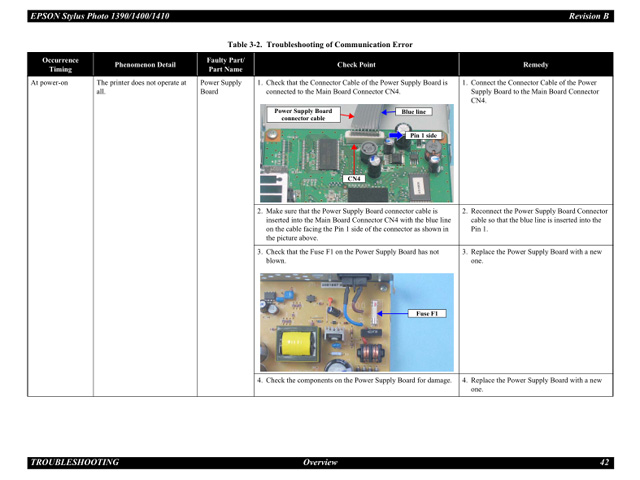
Task: Open the Power Supply Board fuse photo
Action: (355, 308)
